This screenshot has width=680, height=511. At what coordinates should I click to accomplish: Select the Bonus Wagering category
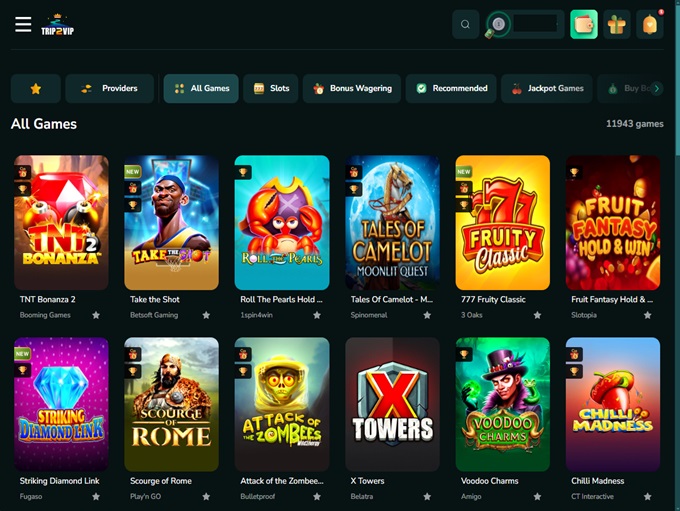(x=352, y=88)
